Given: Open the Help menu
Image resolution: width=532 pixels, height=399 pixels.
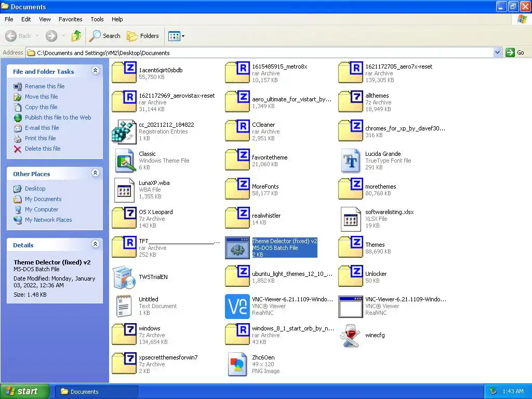Looking at the screenshot, I should tap(117, 19).
